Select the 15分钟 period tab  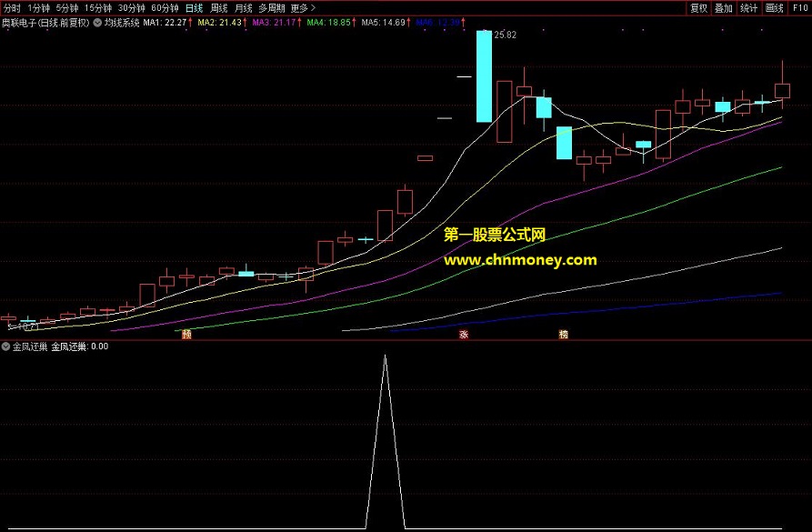tap(98, 8)
